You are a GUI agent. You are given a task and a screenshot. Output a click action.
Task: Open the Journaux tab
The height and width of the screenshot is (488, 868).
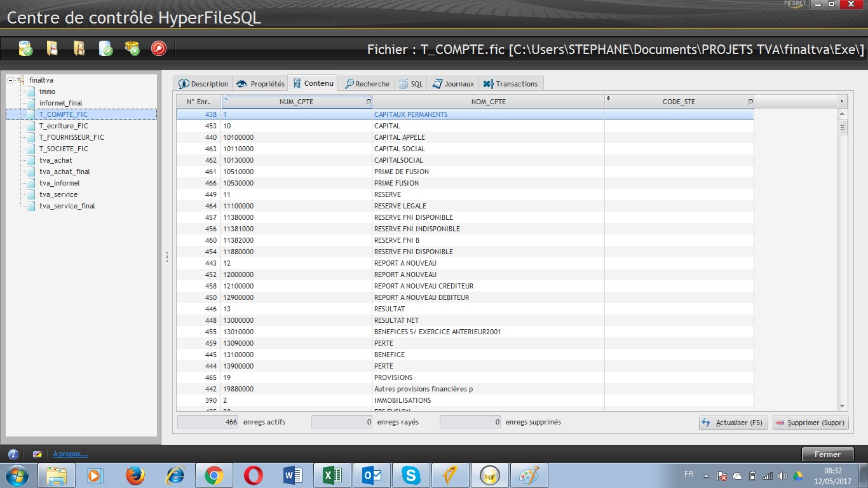[453, 84]
